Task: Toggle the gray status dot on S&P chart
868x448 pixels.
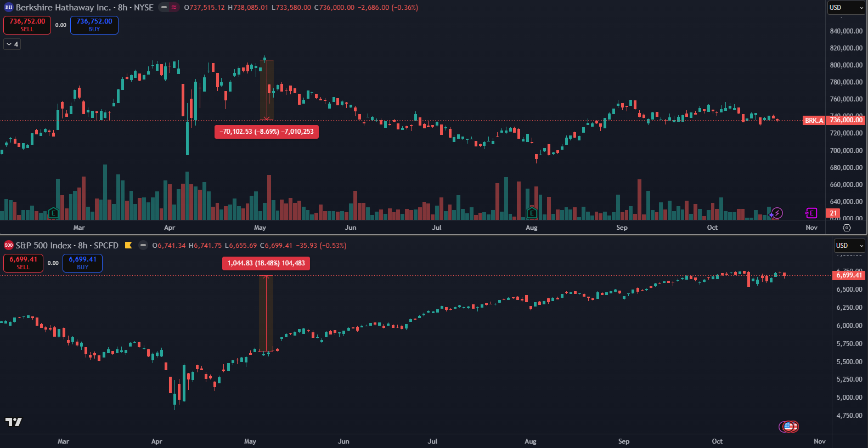Action: pos(143,246)
